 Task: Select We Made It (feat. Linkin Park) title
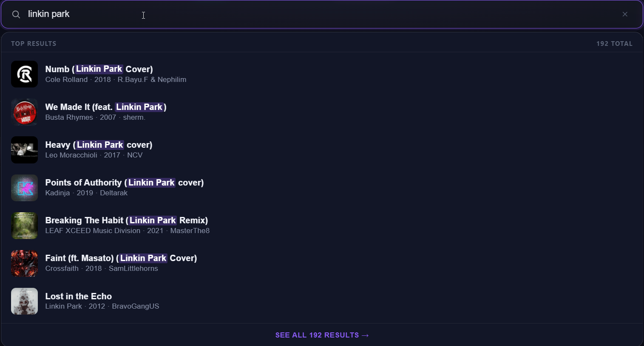tap(106, 107)
